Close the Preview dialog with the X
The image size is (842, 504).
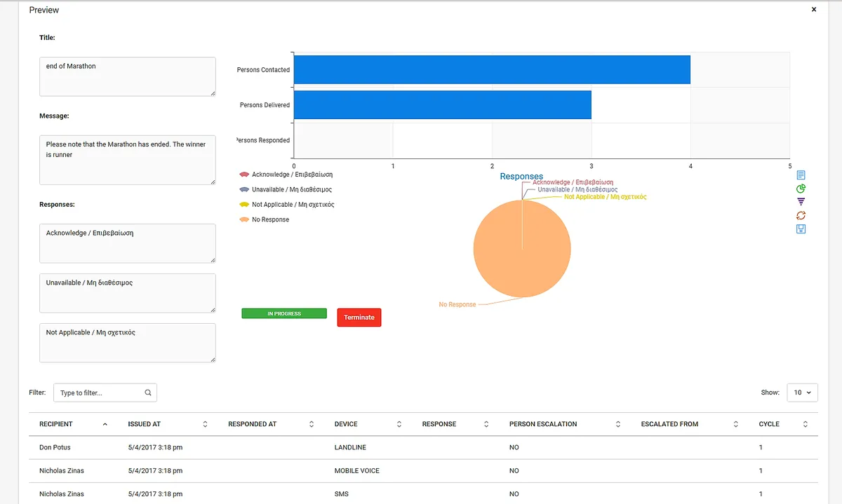point(814,10)
